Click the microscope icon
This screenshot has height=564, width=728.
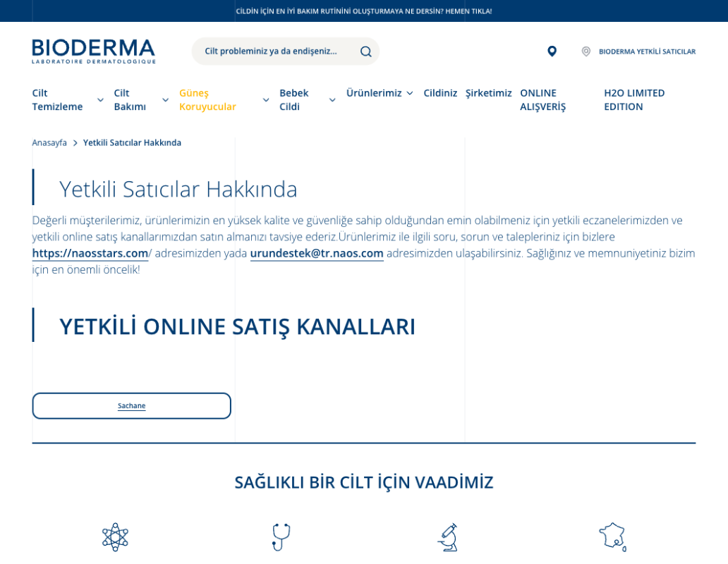pyautogui.click(x=448, y=537)
